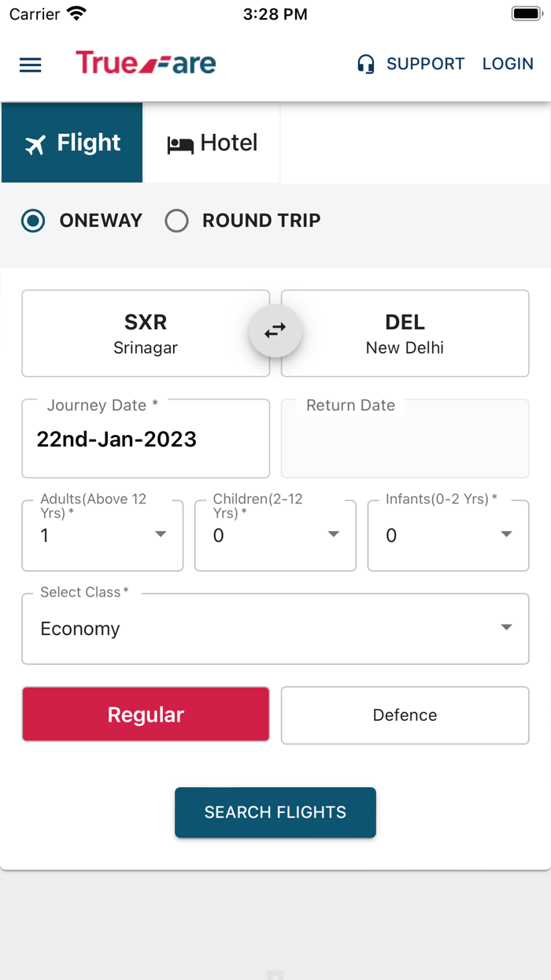Viewport: 551px width, 980px height.
Task: Open the hamburger navigation menu
Action: [x=30, y=65]
